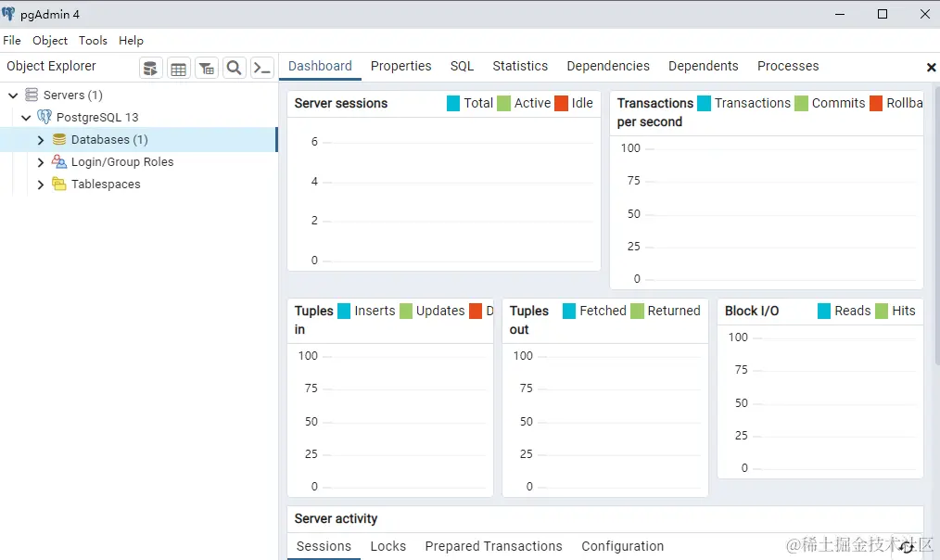Open the Configuration tab in Server activity
Image resolution: width=940 pixels, height=560 pixels.
[622, 546]
